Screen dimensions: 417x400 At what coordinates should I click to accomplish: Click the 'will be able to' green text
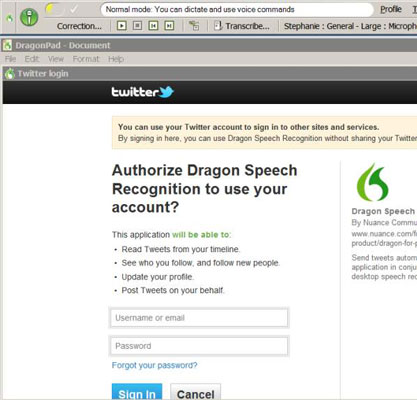point(200,235)
